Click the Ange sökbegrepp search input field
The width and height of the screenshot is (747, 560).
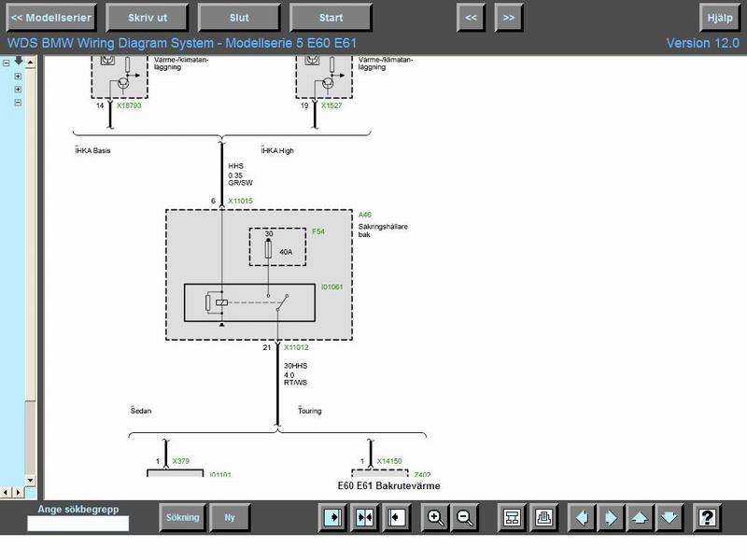click(x=78, y=524)
